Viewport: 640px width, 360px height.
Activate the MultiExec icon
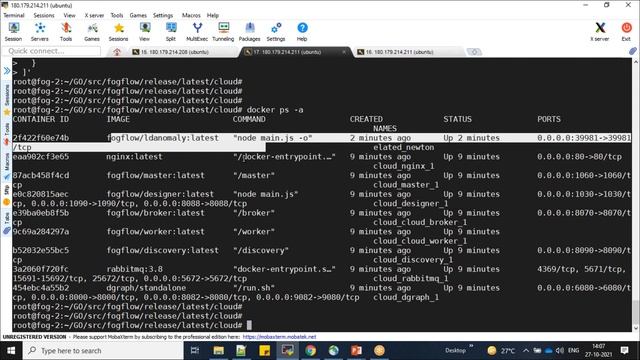point(197,32)
